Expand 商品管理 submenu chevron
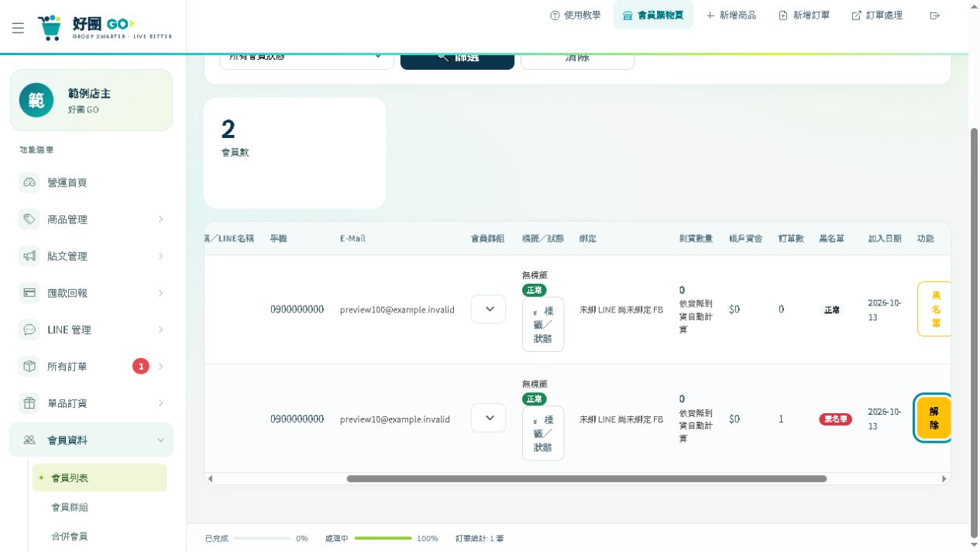The height and width of the screenshot is (552, 980). pyautogui.click(x=160, y=219)
